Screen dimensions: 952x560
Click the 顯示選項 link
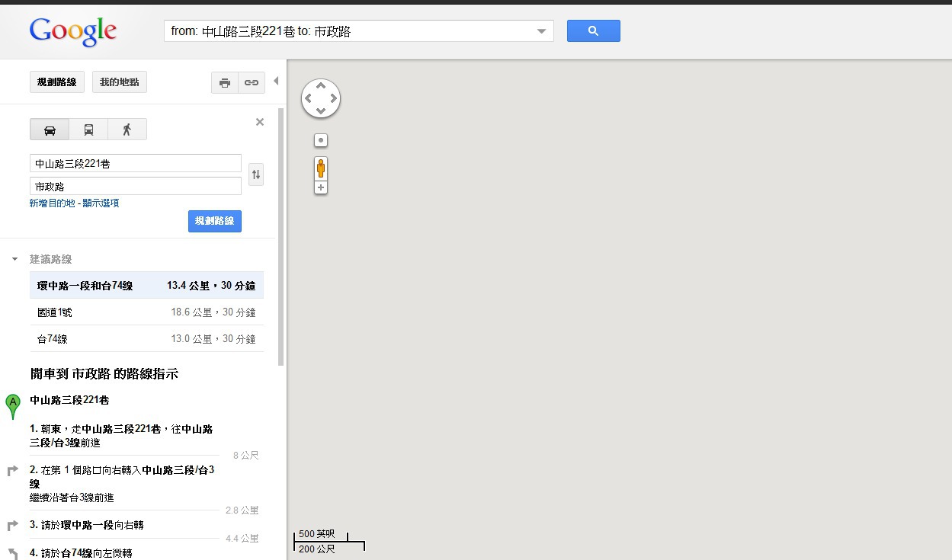[x=100, y=203]
